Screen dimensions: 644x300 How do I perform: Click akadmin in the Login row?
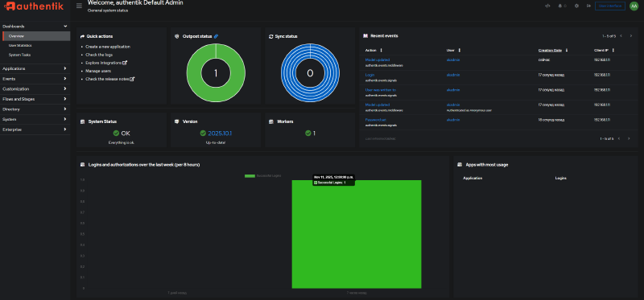coord(453,75)
